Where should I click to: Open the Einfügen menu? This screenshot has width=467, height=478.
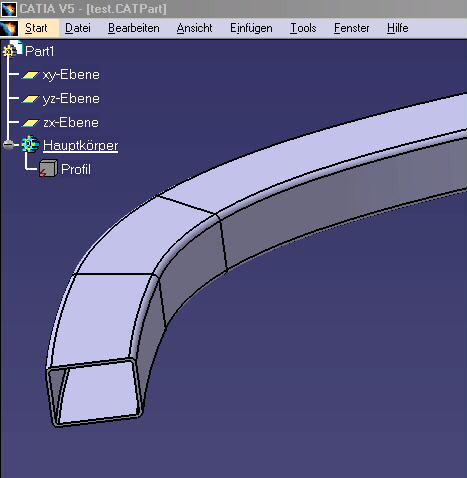251,28
